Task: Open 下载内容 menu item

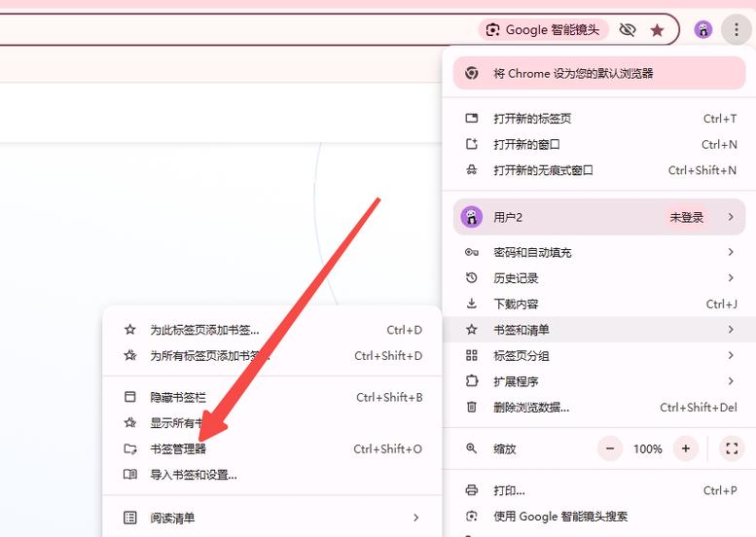Action: (x=599, y=304)
